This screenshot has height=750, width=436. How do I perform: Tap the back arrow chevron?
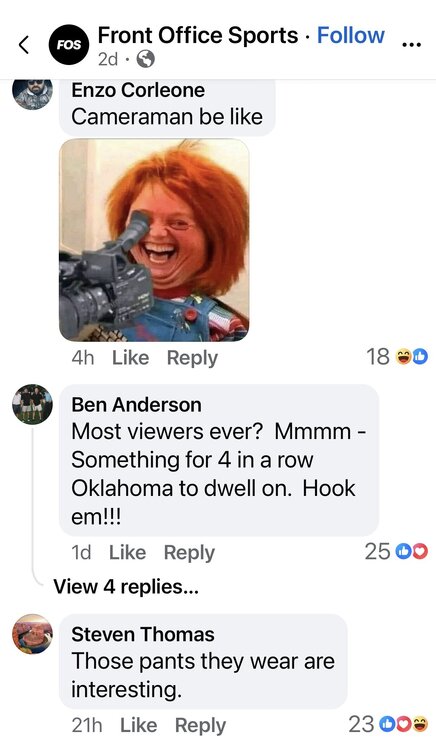point(24,44)
